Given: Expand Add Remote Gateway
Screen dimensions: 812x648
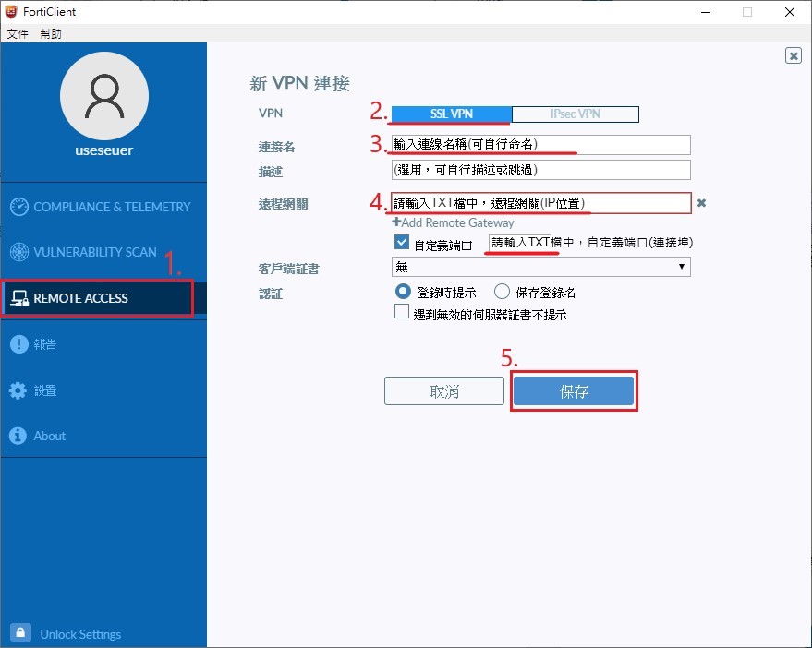Looking at the screenshot, I should [453, 222].
